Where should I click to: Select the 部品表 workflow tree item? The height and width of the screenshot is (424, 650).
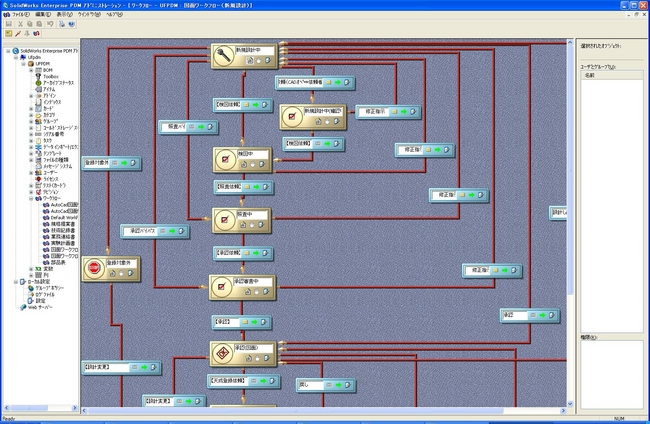coord(58,262)
